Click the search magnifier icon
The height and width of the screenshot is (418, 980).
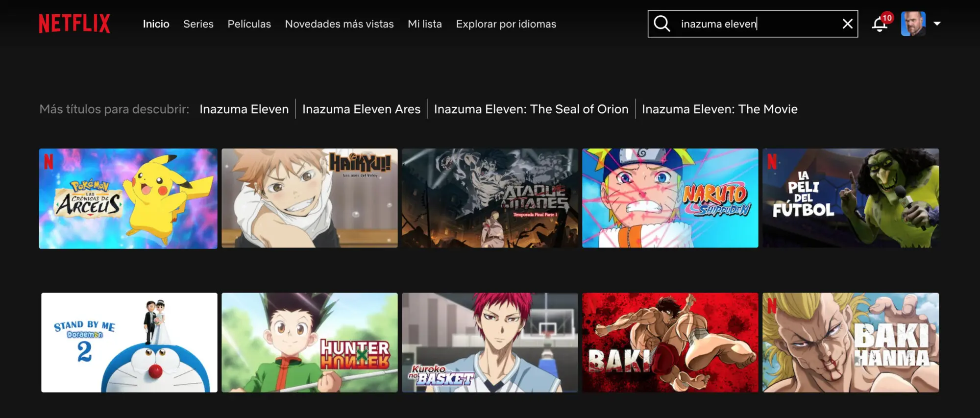pyautogui.click(x=662, y=24)
